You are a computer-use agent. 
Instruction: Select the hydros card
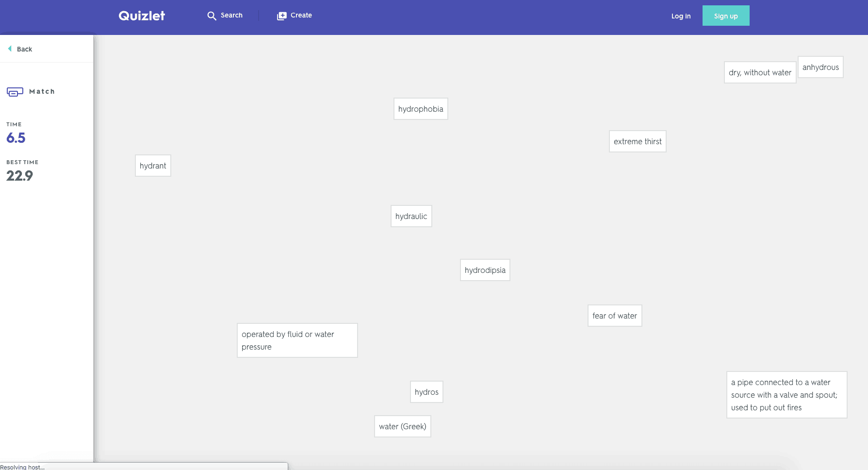(x=426, y=392)
